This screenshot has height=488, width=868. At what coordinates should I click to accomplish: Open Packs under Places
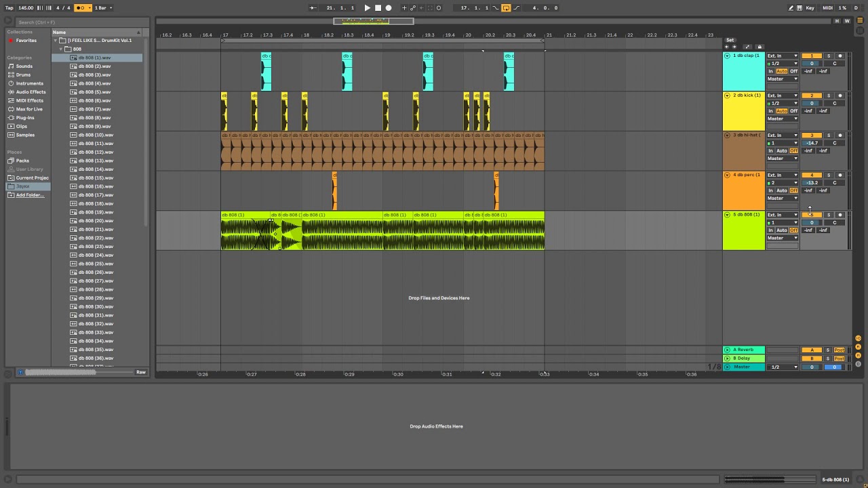(x=22, y=161)
